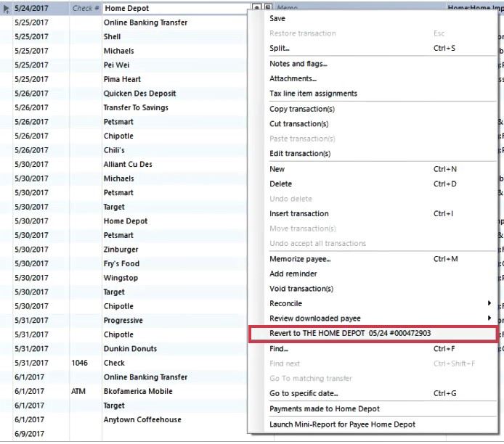Click the Check # field in the top row
This screenshot has width=504, height=444.
(86, 9)
